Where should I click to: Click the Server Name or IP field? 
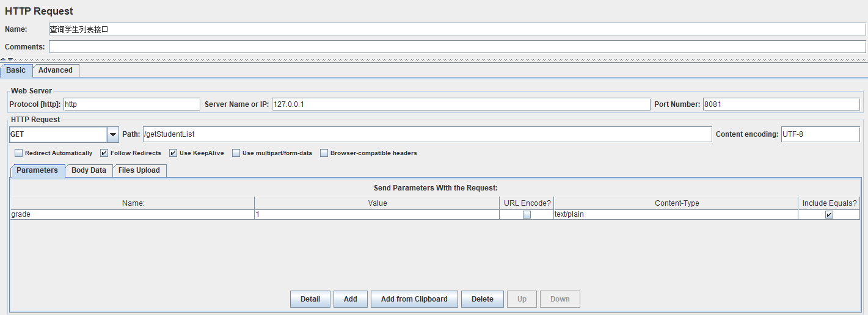coord(461,104)
